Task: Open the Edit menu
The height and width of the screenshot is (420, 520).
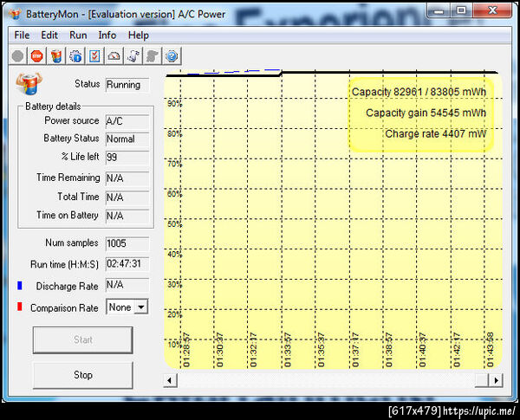Action: [x=49, y=36]
